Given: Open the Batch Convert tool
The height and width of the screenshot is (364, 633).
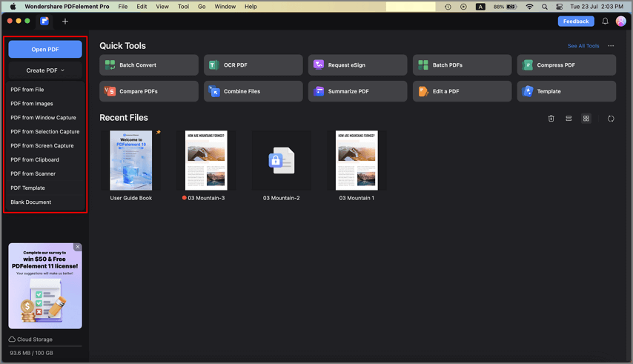Looking at the screenshot, I should (x=148, y=65).
